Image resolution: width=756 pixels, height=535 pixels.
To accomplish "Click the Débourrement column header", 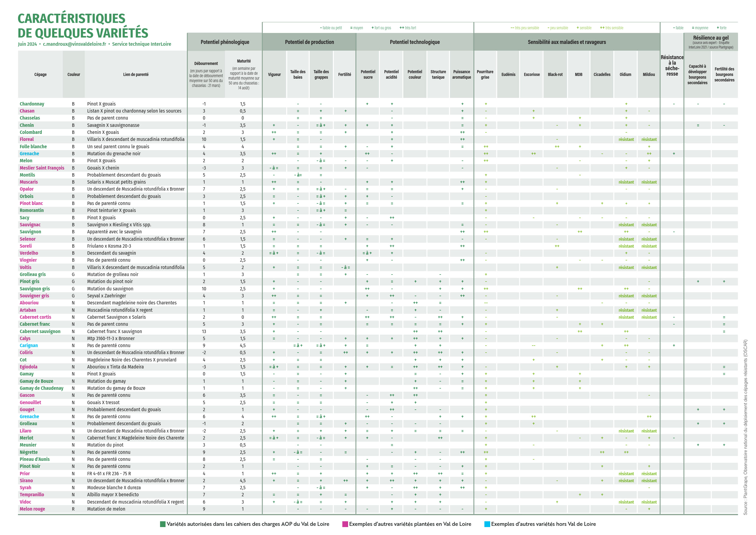I will tap(206, 63).
